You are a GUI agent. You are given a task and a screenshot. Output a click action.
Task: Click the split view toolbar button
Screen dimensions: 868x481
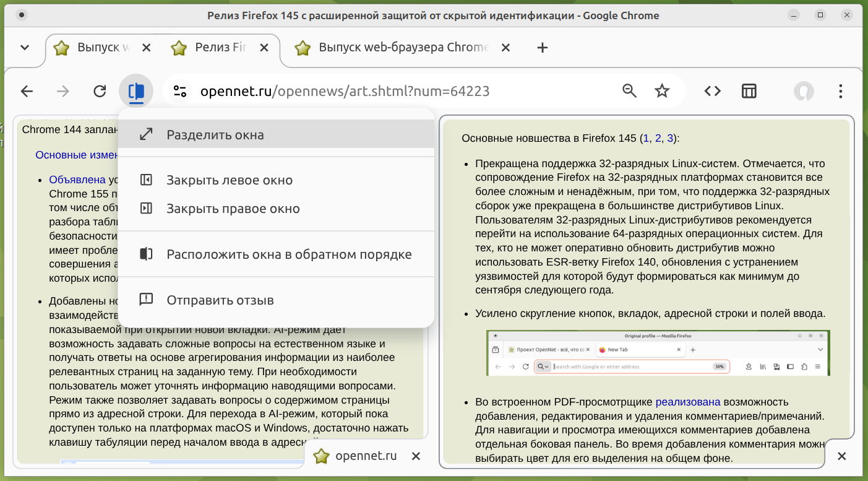136,92
